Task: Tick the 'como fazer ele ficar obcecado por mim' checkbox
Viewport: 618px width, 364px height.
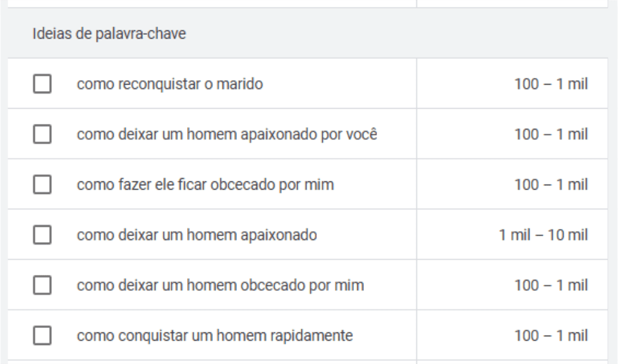Action: 42,185
